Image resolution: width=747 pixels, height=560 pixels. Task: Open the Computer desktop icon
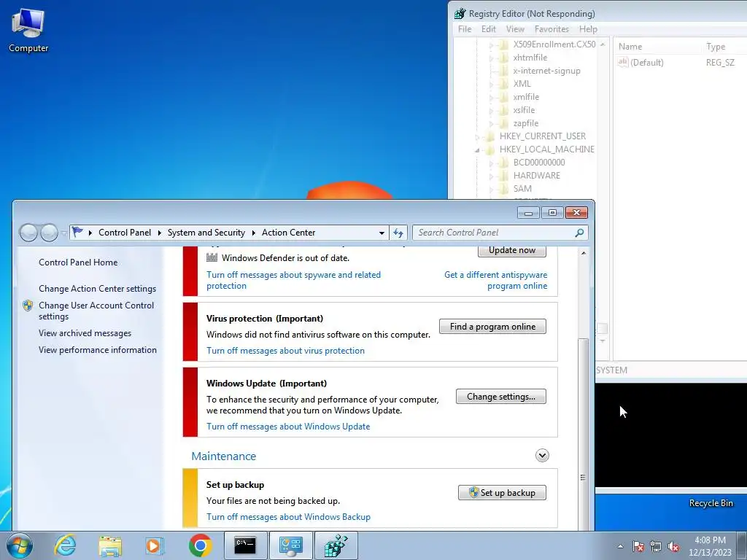click(x=28, y=31)
